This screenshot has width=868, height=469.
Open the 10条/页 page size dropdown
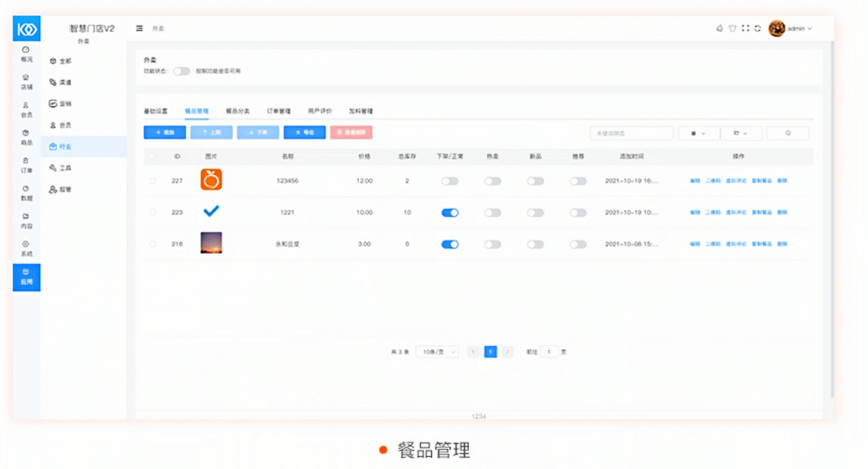point(437,351)
